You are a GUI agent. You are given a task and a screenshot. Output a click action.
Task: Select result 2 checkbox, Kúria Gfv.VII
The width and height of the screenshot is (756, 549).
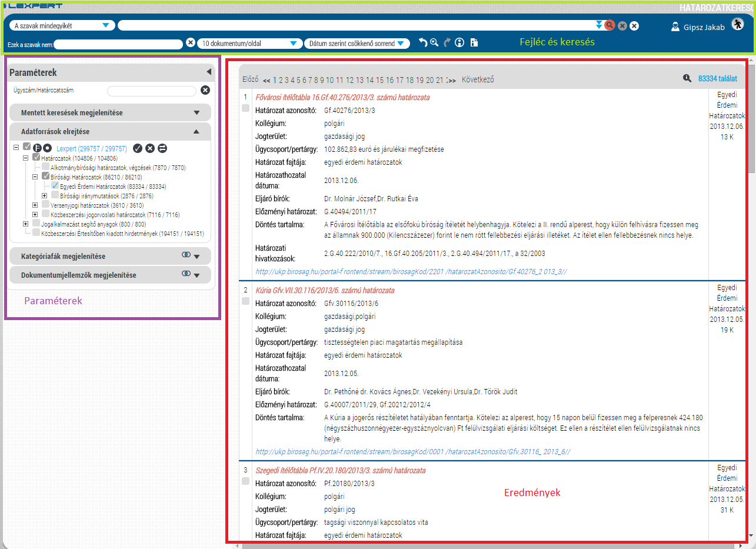(246, 301)
